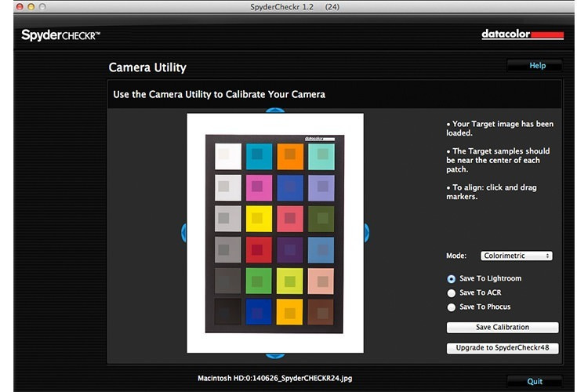Click the left blue alignment marker

point(184,232)
